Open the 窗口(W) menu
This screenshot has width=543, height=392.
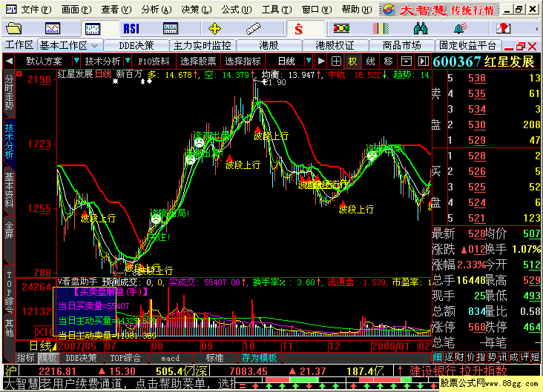coord(317,10)
